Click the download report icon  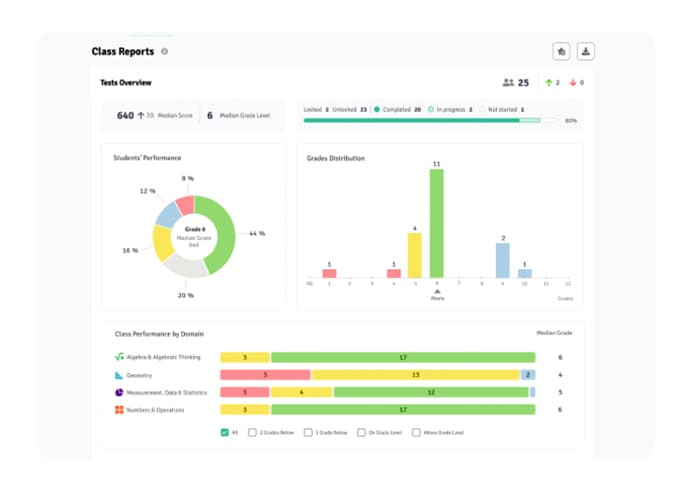tap(586, 51)
